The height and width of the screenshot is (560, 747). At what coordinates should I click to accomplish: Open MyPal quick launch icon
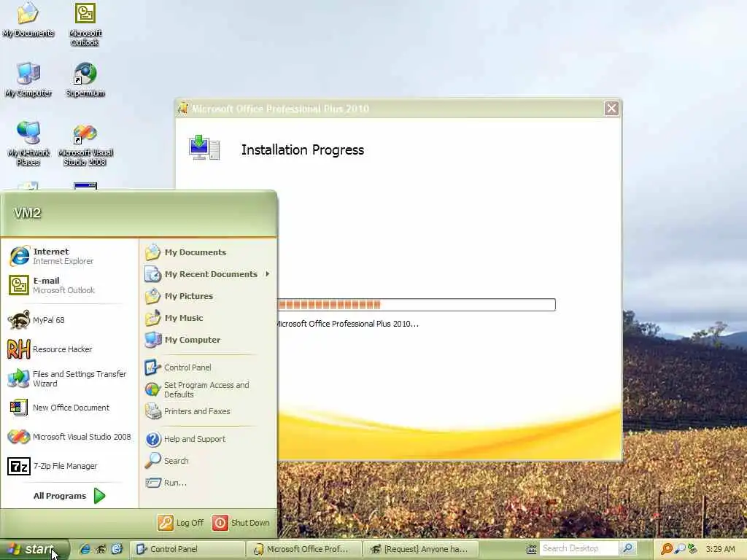pyautogui.click(x=101, y=549)
